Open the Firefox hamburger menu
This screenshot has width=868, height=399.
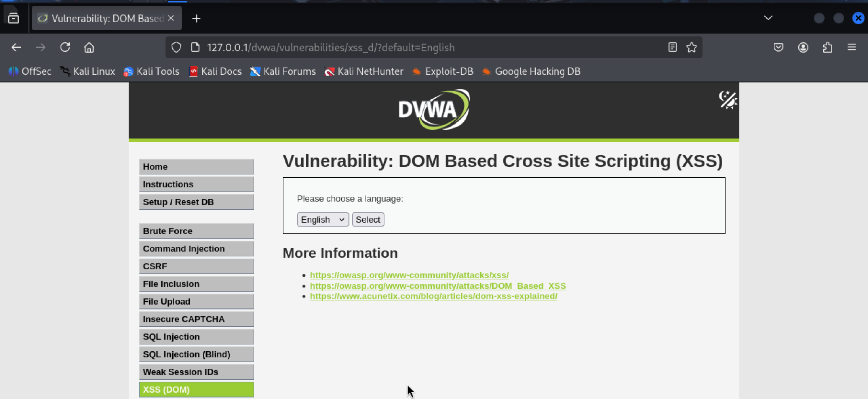point(851,48)
